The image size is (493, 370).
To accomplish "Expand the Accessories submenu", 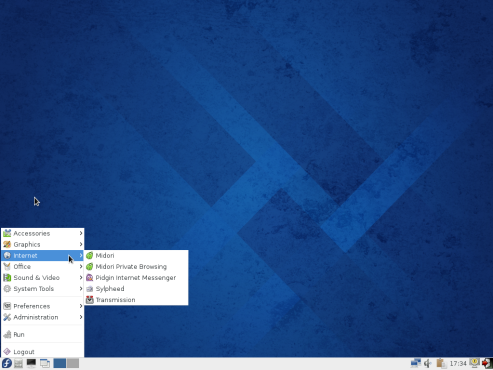I will 42,233.
